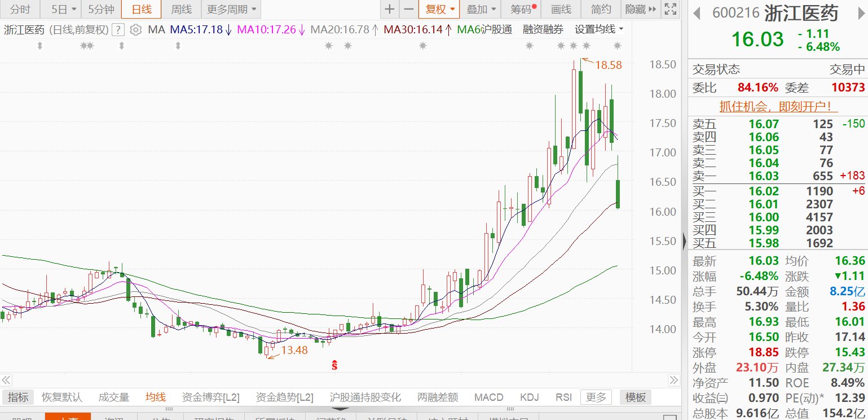Click the question mark help icon

(118, 30)
